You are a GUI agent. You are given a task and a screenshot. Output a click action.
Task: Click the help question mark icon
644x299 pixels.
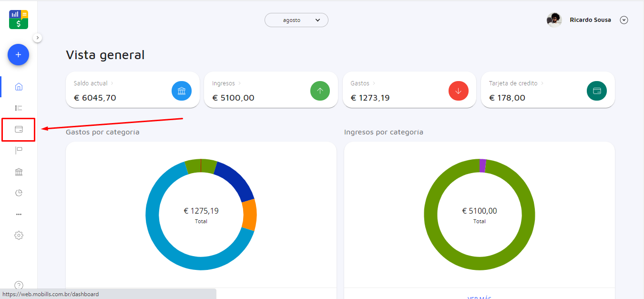click(19, 285)
